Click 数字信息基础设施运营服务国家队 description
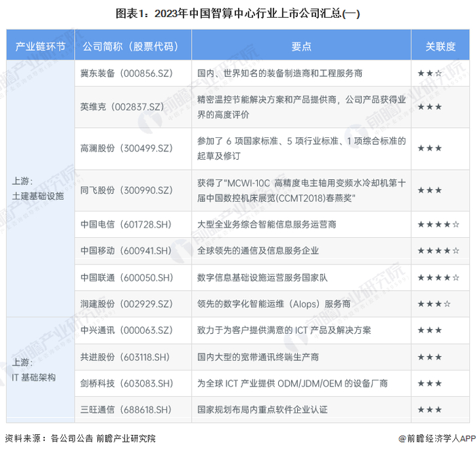Screen dimensions: 476x452 coord(262,277)
